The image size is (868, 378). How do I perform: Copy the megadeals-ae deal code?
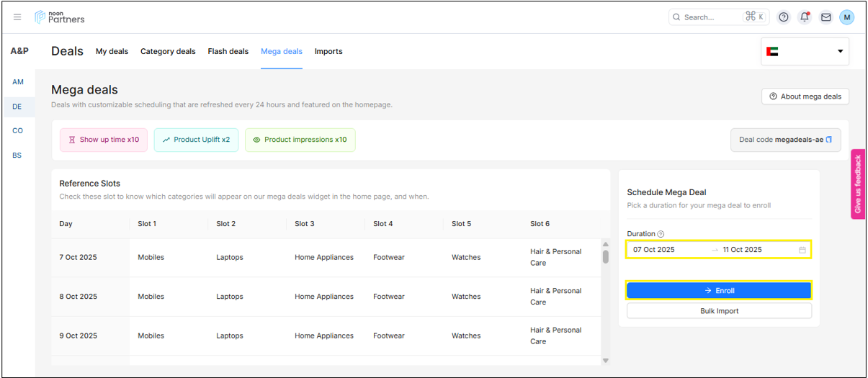(x=828, y=140)
